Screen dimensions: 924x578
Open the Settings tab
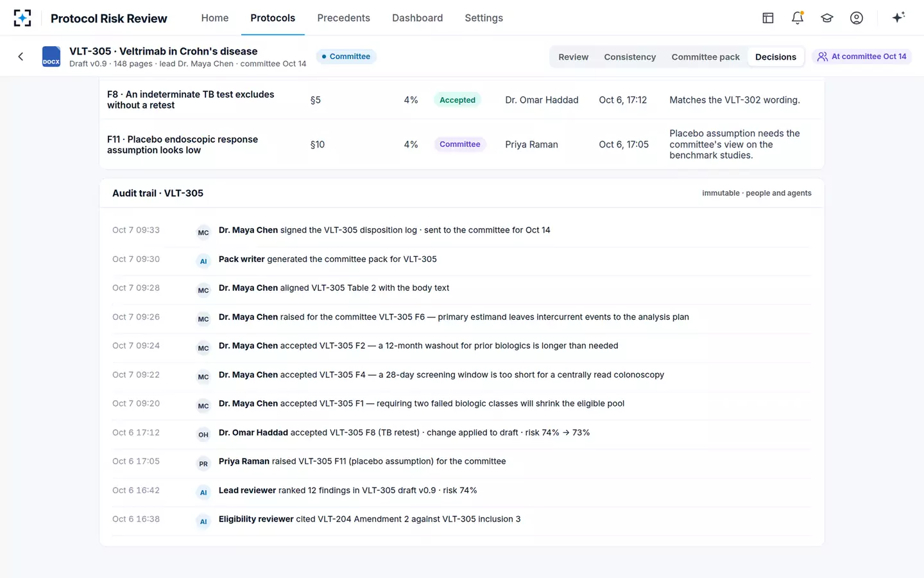pos(484,18)
